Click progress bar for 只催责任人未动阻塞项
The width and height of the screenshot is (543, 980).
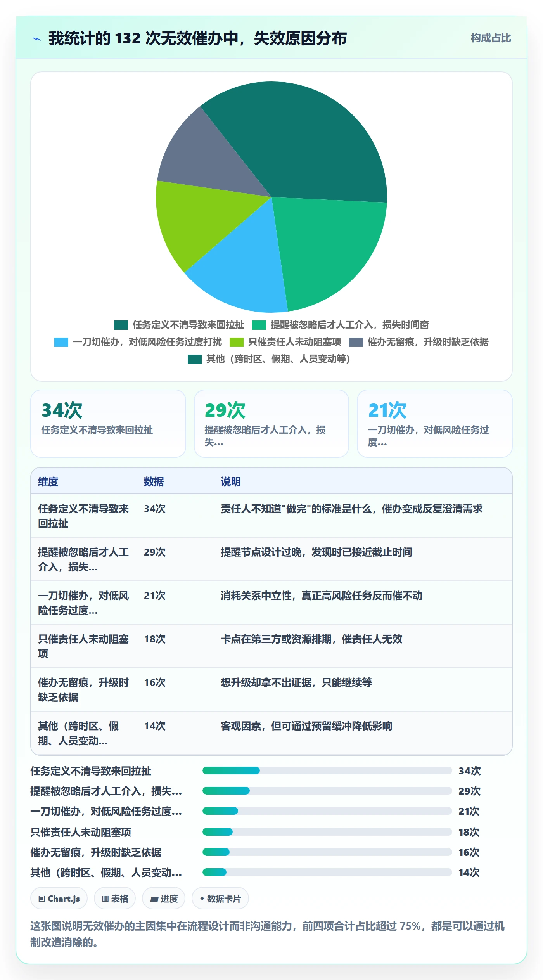tap(327, 832)
